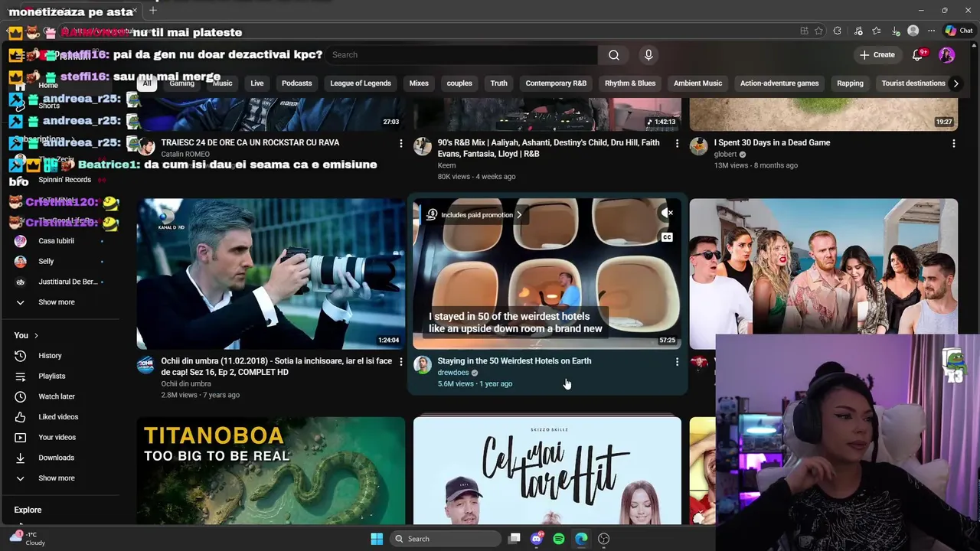Viewport: 980px width, 551px height.
Task: Select the Contemporary R&B chip
Action: 556,83
